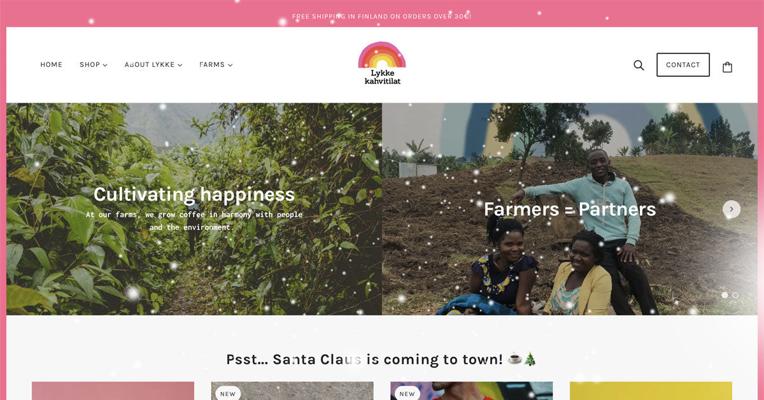This screenshot has height=400, width=764.
Task: Click the Lykke kahvitilat rainbow logo
Action: (x=382, y=63)
